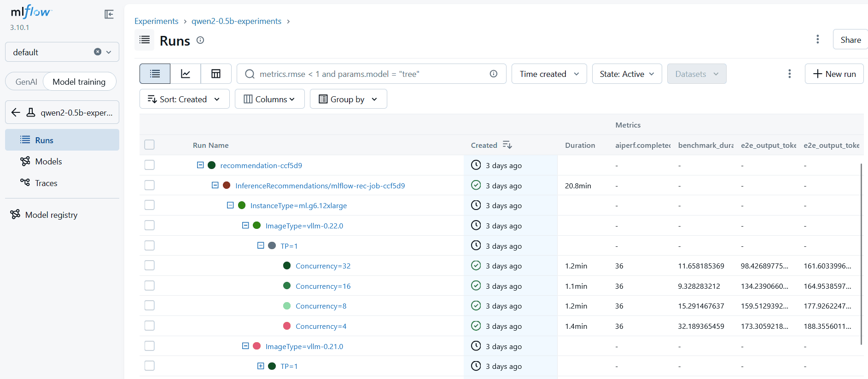
Task: Open the Concurrency=32 run link
Action: click(x=323, y=266)
